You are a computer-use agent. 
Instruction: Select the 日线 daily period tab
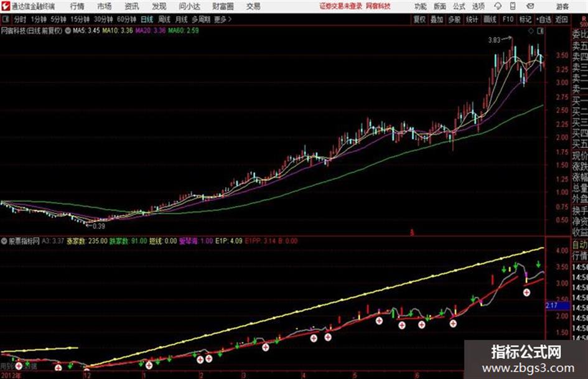147,19
